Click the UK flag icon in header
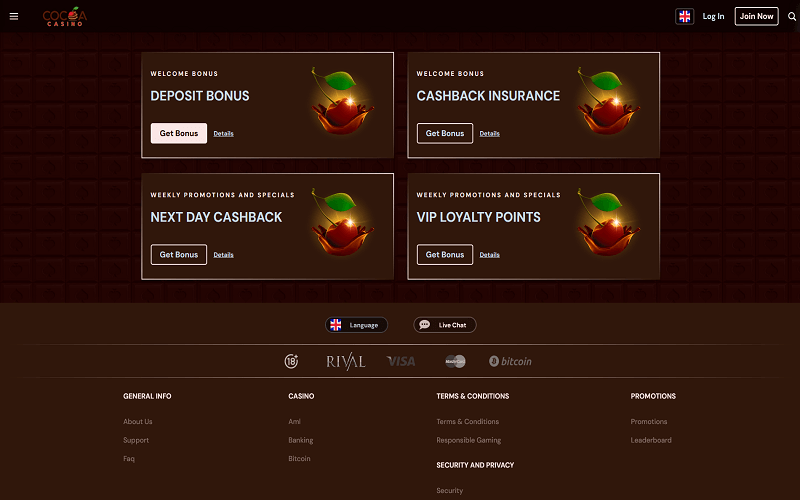Viewport: 800px width, 500px height. coord(684,16)
